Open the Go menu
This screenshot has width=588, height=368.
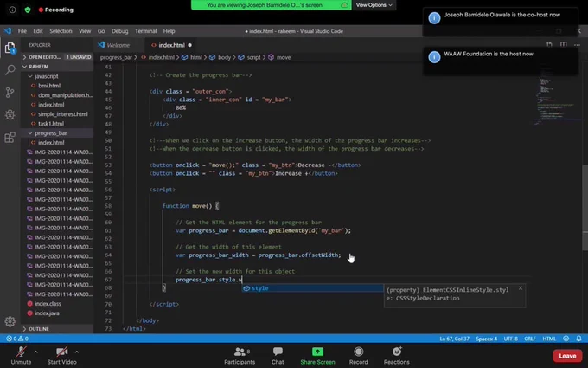point(101,31)
